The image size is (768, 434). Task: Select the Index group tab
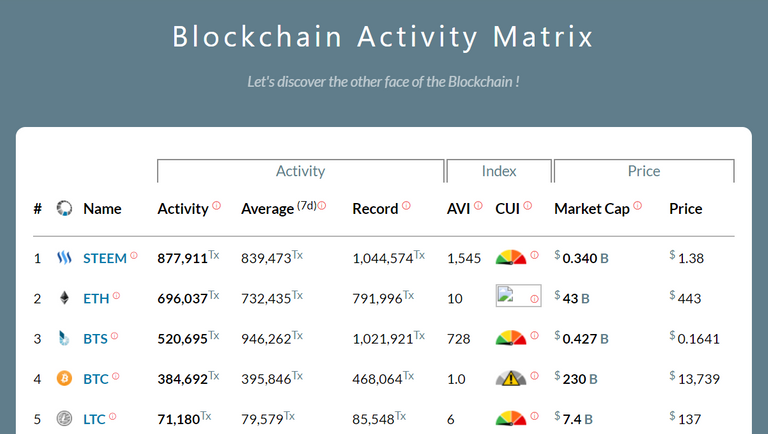click(x=499, y=171)
